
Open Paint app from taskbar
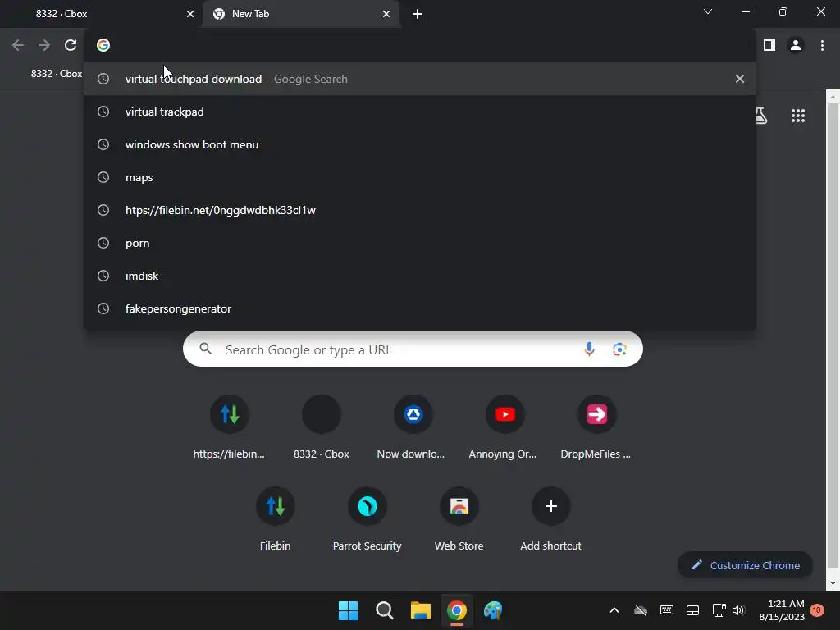pos(493,610)
